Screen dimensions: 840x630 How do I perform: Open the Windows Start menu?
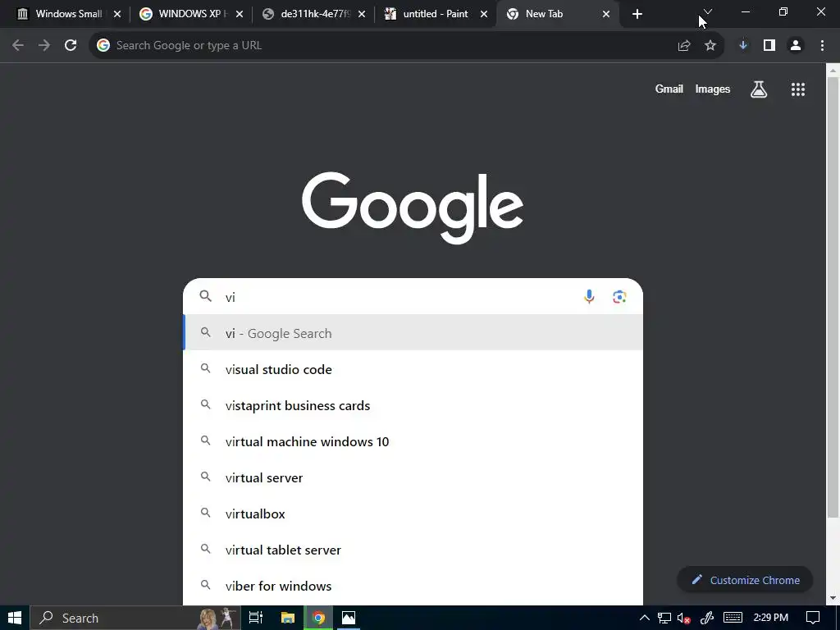15,618
